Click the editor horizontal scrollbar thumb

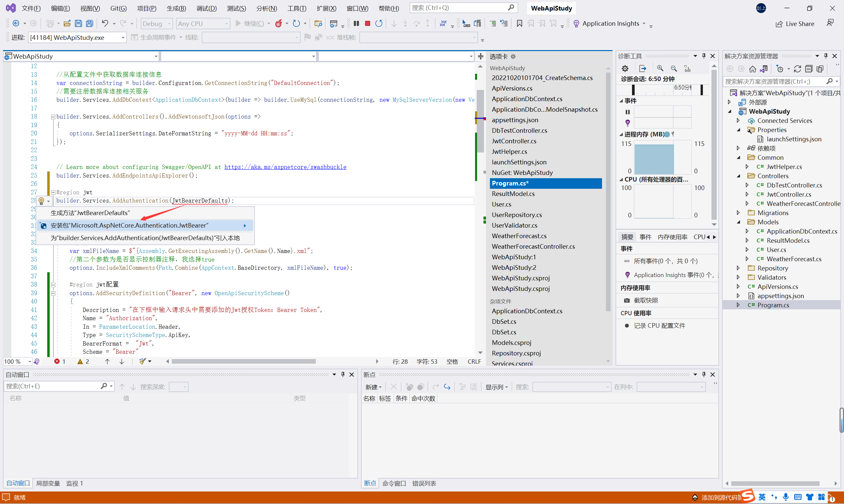pyautogui.click(x=243, y=361)
